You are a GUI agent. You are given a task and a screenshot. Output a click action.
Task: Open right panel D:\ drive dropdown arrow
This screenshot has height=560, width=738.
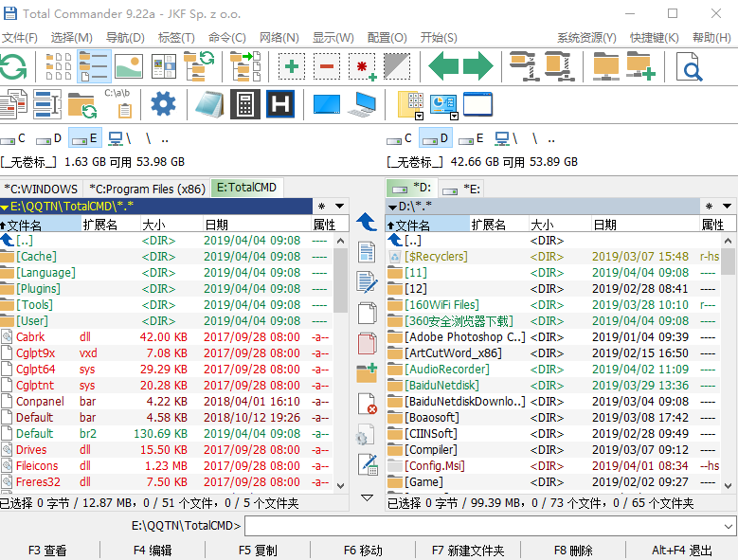[x=392, y=207]
